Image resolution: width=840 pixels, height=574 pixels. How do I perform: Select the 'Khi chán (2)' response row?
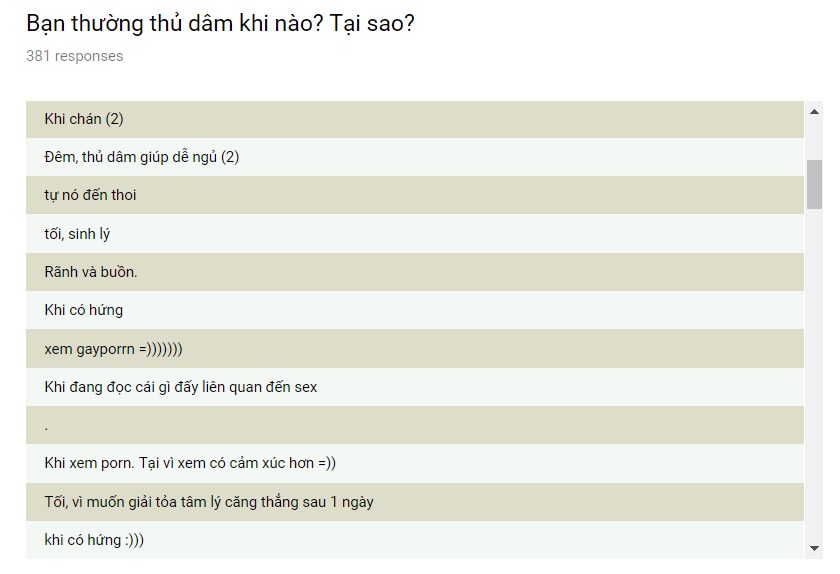click(415, 120)
